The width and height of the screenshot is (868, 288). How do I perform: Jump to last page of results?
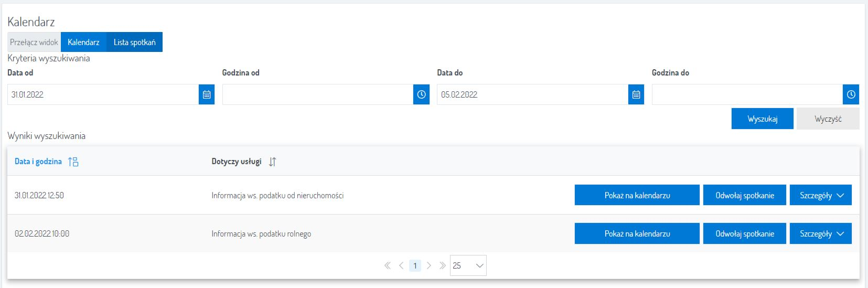click(442, 266)
